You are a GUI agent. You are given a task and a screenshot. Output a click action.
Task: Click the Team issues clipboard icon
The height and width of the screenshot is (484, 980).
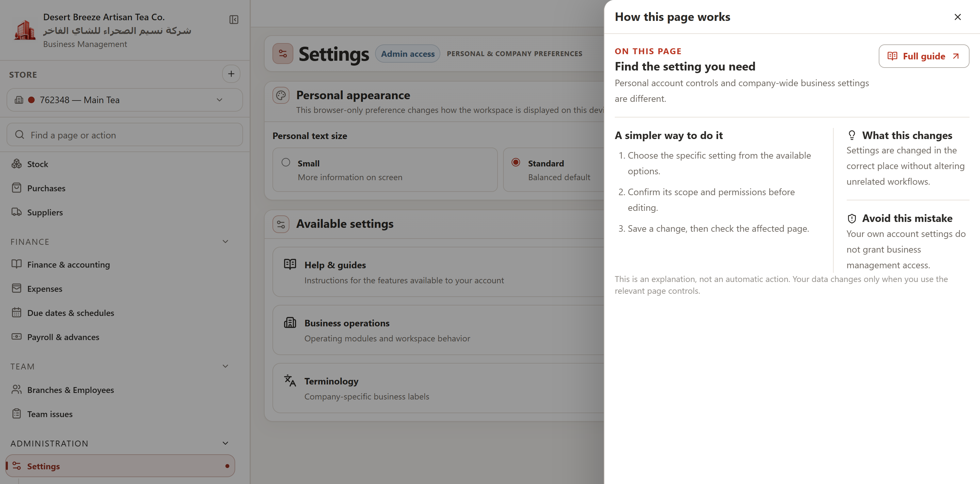[16, 414]
